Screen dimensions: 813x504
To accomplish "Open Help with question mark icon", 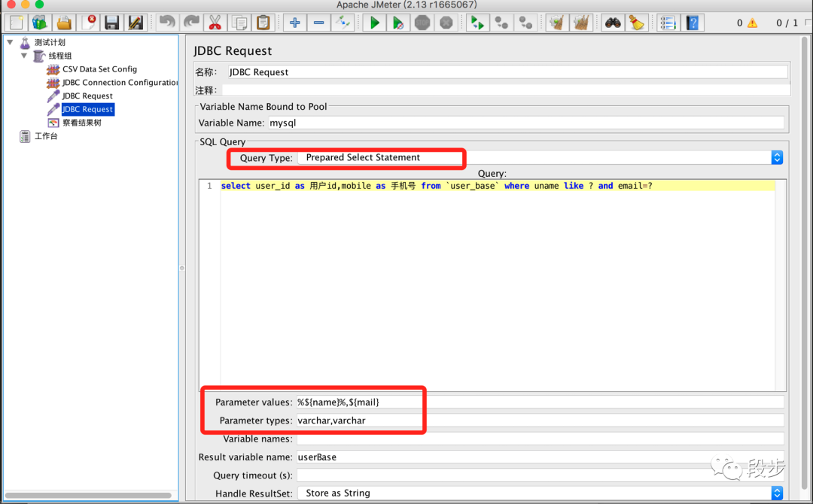I will 693,23.
